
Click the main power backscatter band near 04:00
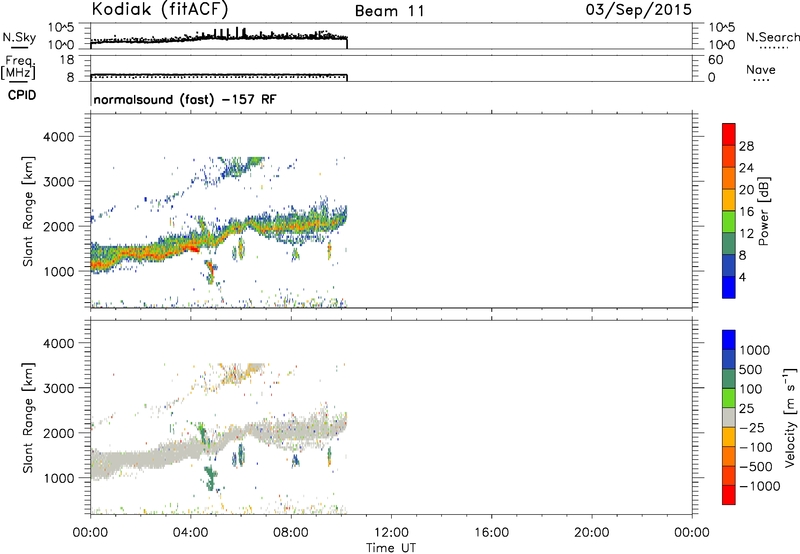click(x=190, y=243)
